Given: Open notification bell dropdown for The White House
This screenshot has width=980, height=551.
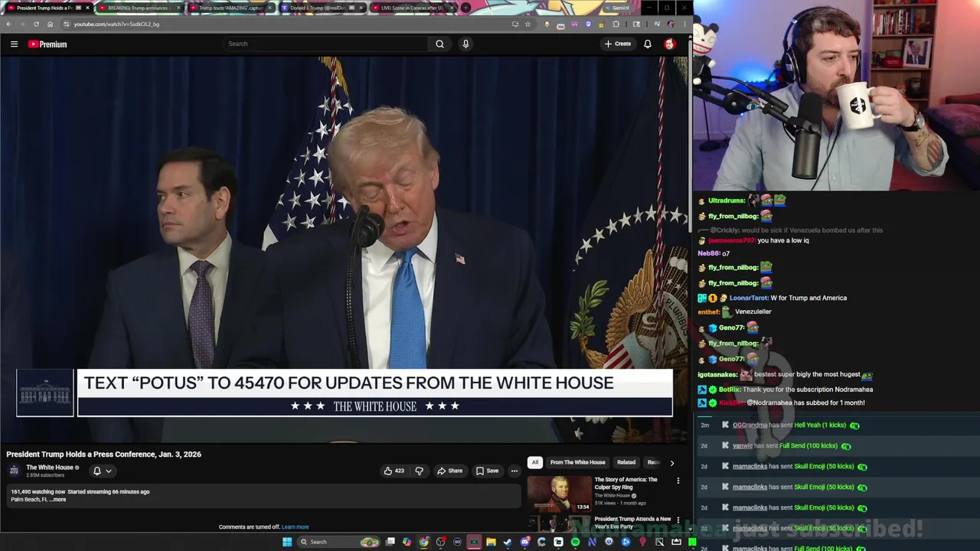Looking at the screenshot, I should coord(102,471).
